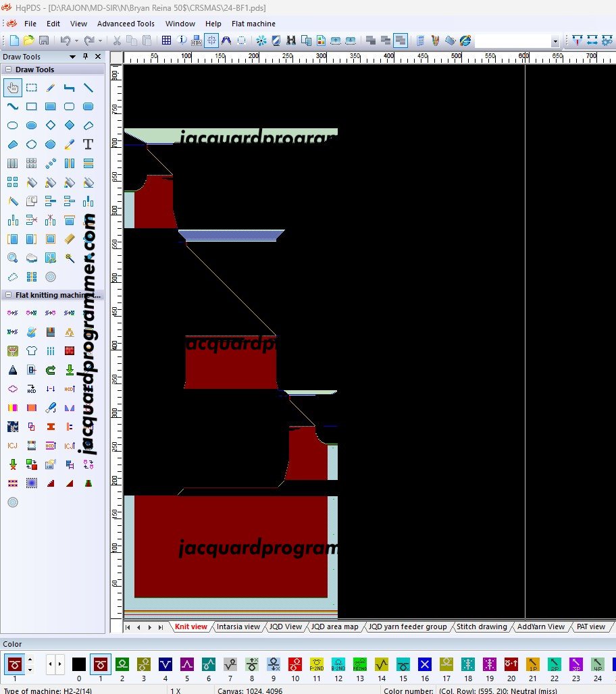Screen dimensions: 616x694
Task: Open the Draw Tools panel options arrow
Action: pyautogui.click(x=72, y=57)
